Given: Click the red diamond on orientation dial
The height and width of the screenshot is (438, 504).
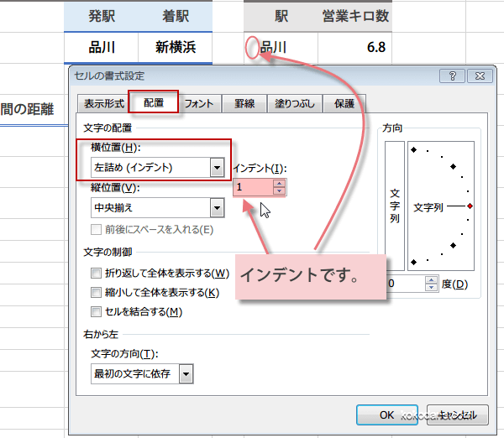Looking at the screenshot, I should [470, 206].
